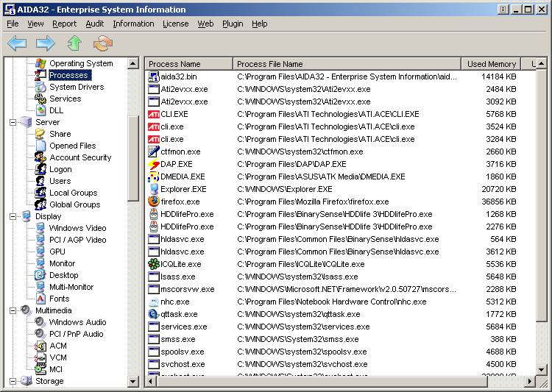Screen dimensions: 552x392
Task: Sort by Process Name column header
Action: point(189,64)
